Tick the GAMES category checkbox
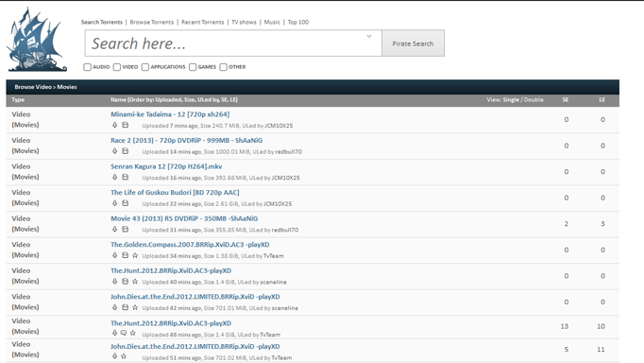This screenshot has width=644, height=363. pyautogui.click(x=193, y=67)
